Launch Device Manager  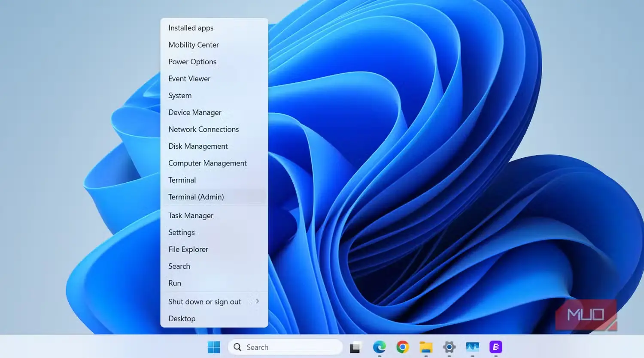click(214, 112)
